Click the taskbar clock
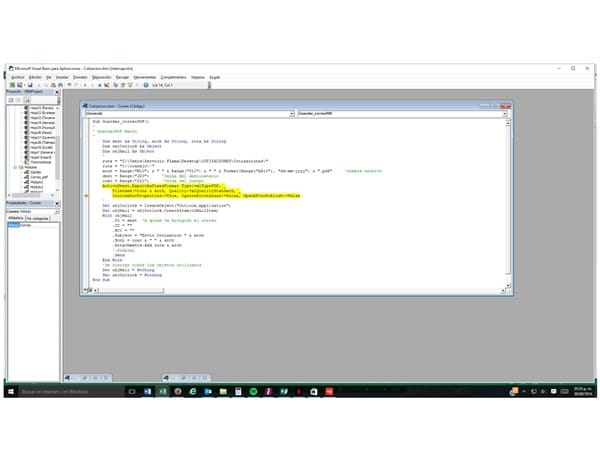The height and width of the screenshot is (464, 600). 583,391
